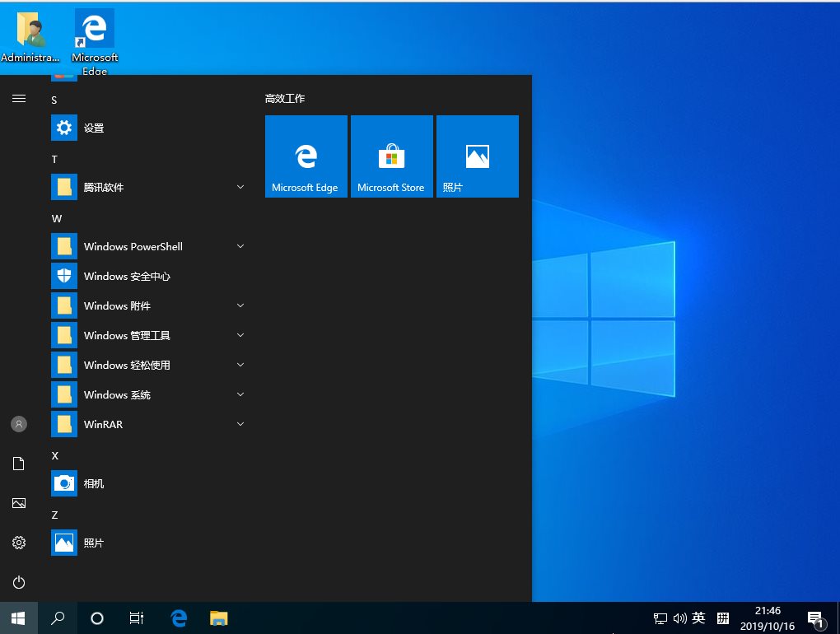Screen dimensions: 840x634
Task: Open the Microsoft Store tile
Action: (x=391, y=156)
